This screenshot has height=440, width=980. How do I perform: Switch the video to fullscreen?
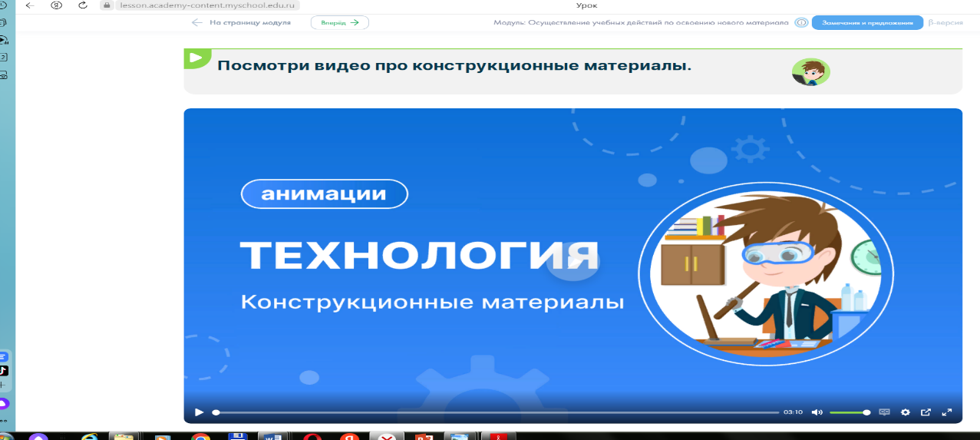[x=946, y=412]
